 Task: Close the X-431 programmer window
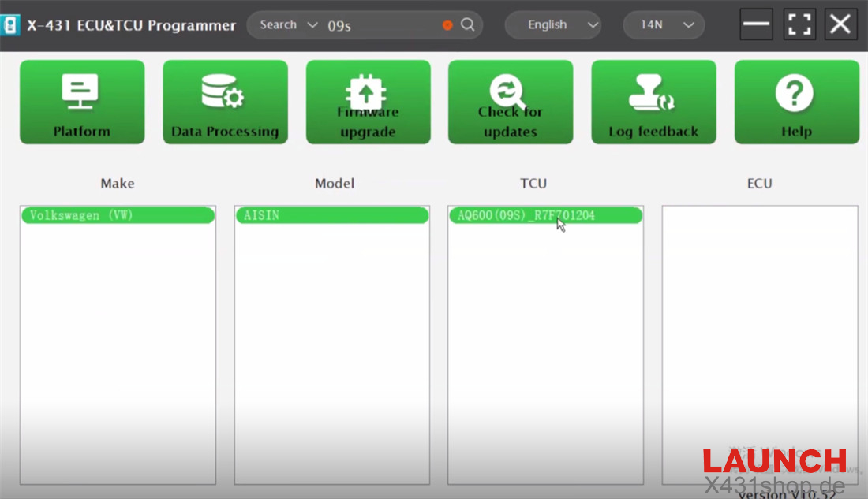(x=840, y=24)
